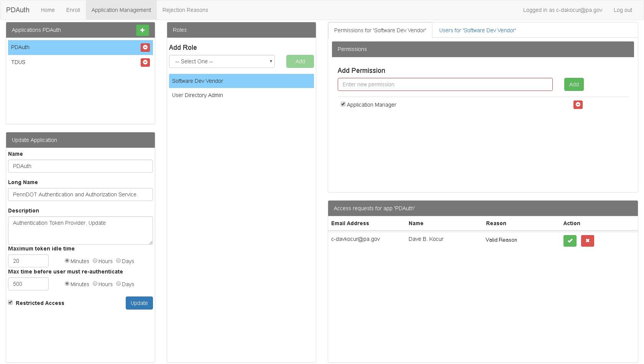Remove the Application Manager permission
The image size is (644, 364).
(x=578, y=104)
